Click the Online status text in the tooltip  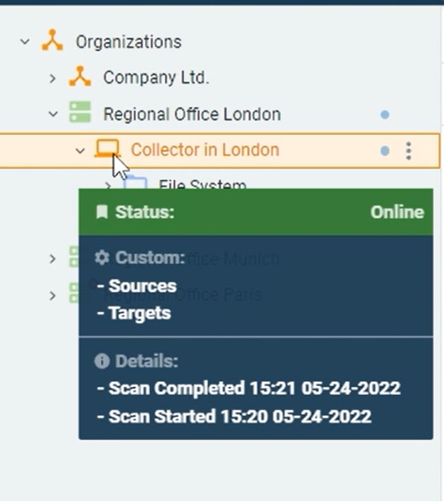tap(397, 212)
